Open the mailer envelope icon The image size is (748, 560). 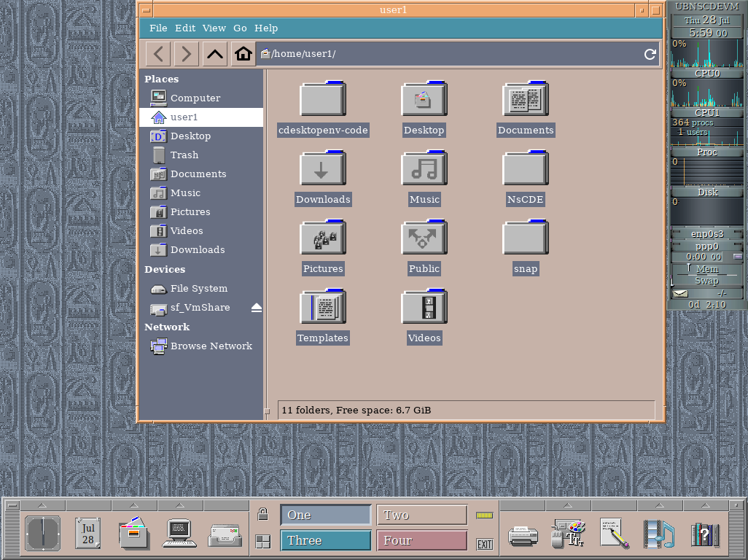(225, 533)
